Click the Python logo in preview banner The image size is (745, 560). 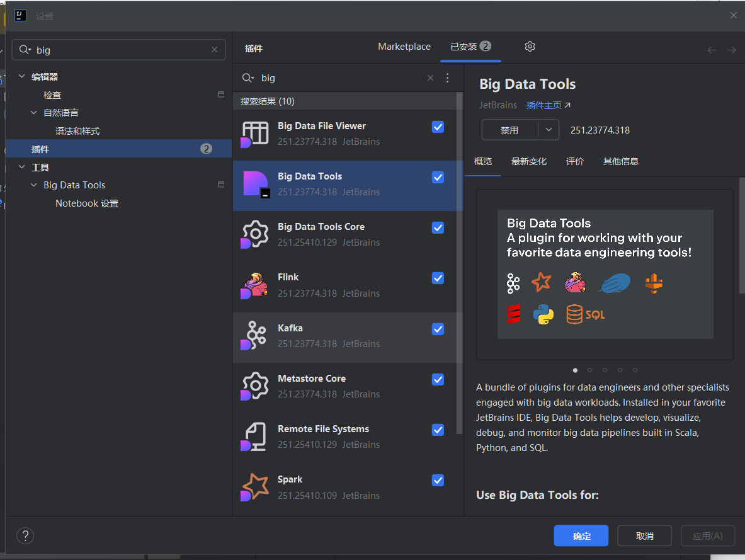coord(543,314)
